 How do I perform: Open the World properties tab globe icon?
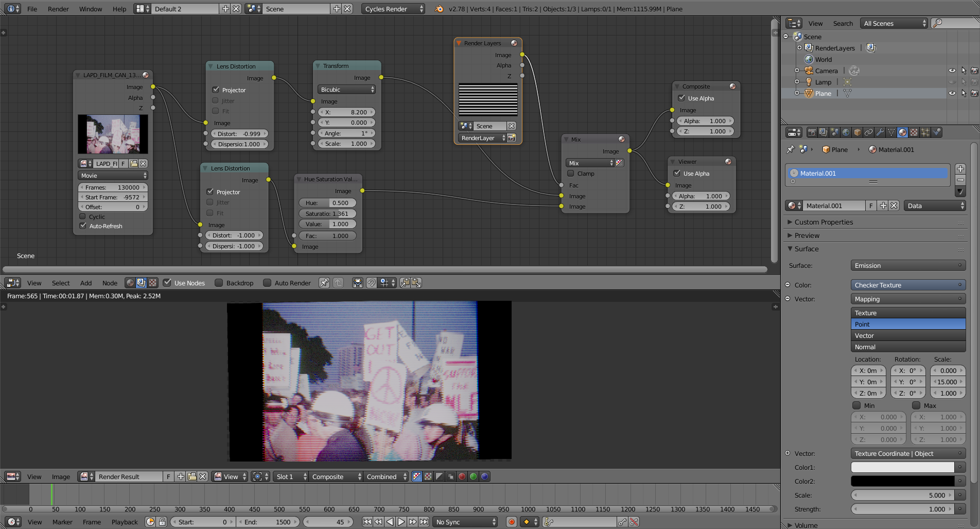[x=846, y=132]
